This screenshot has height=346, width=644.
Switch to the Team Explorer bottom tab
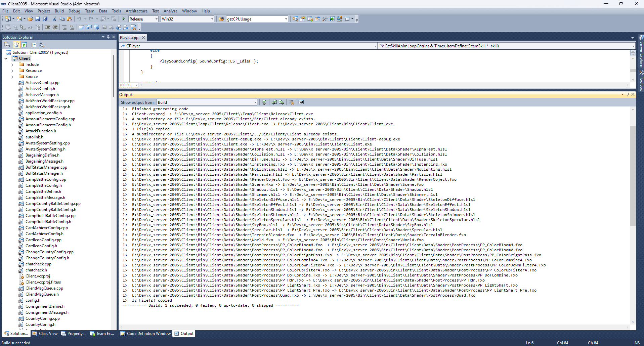102,334
